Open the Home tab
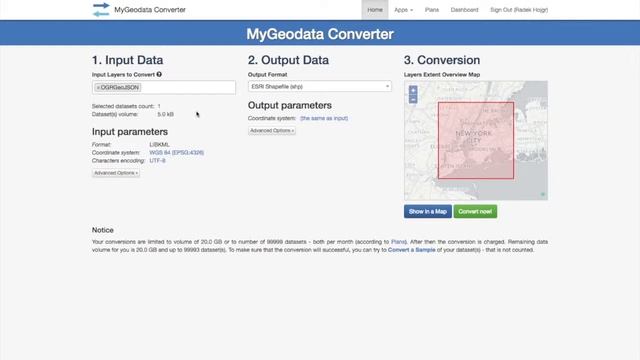The width and height of the screenshot is (640, 360). (x=375, y=10)
